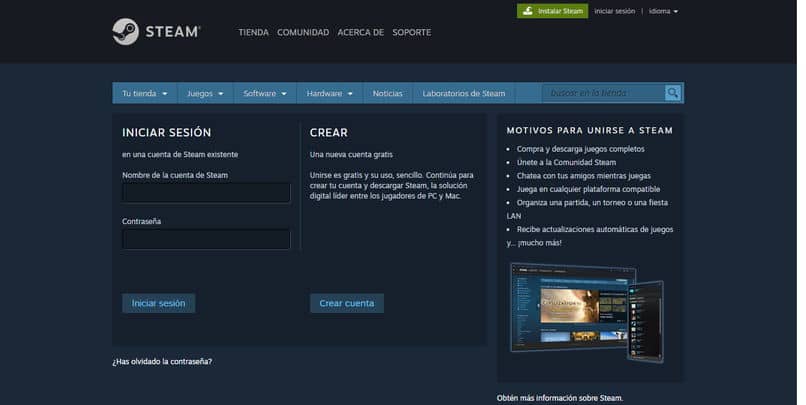Open the Noticias tab
The height and width of the screenshot is (405, 806).
(x=388, y=94)
